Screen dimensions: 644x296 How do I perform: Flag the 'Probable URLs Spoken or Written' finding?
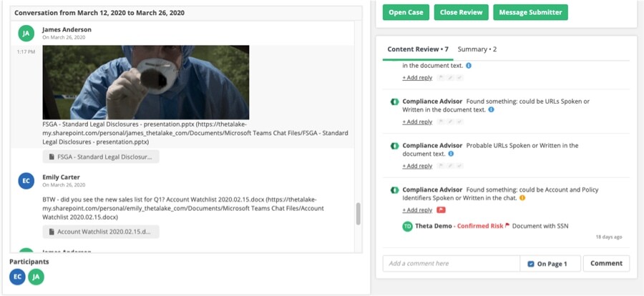(441, 167)
